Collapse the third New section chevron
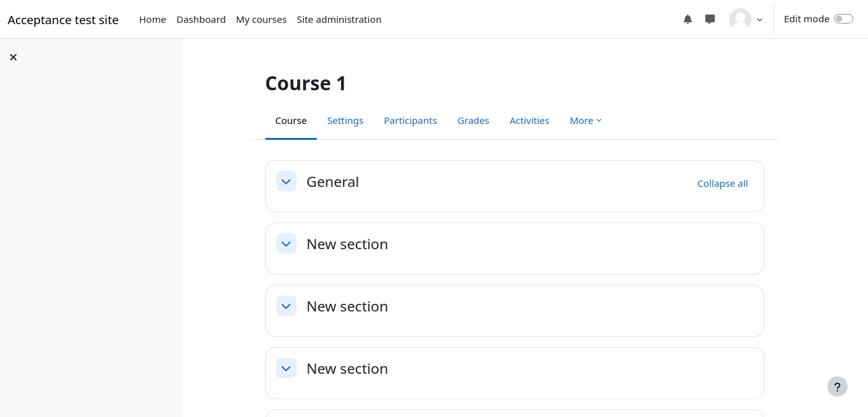 pos(286,368)
